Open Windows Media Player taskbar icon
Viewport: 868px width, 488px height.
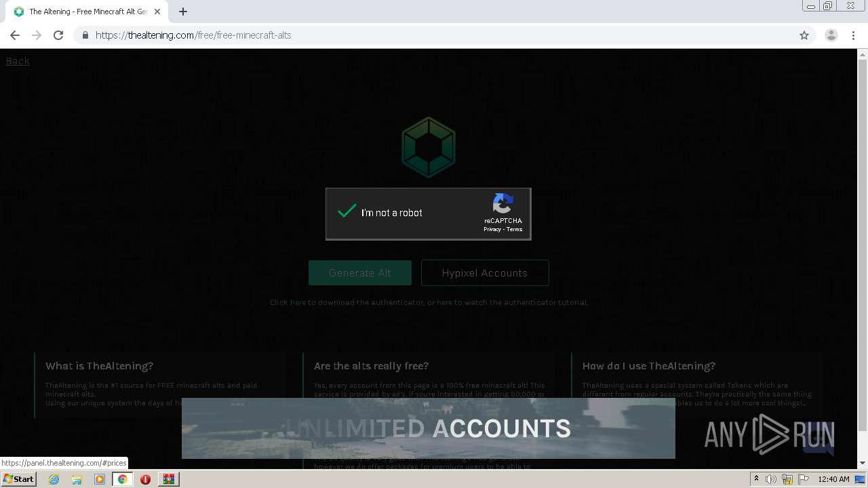100,479
